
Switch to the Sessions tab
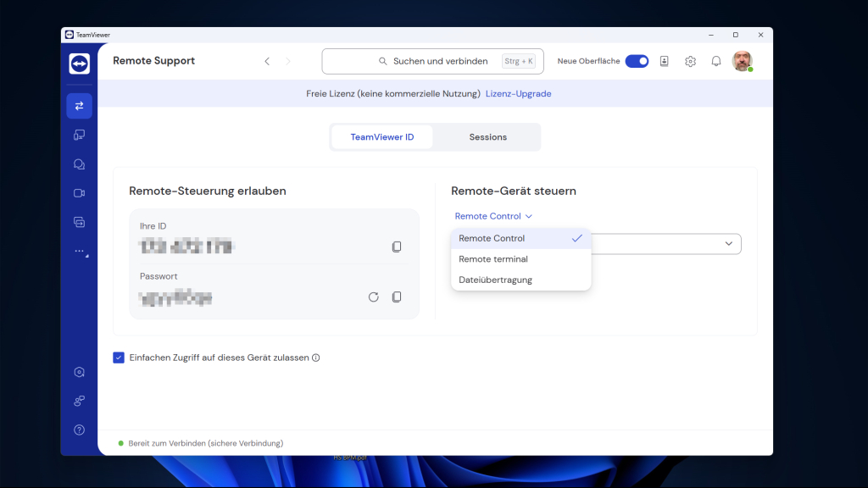(487, 136)
